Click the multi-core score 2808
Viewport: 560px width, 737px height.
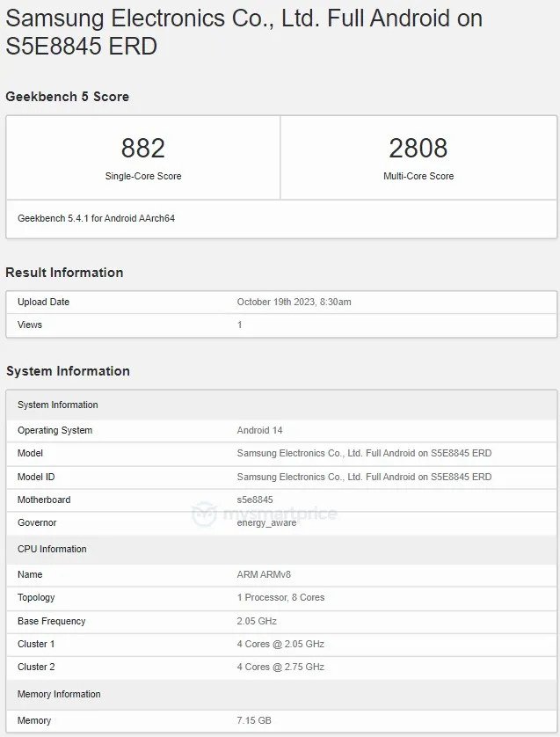coord(418,148)
